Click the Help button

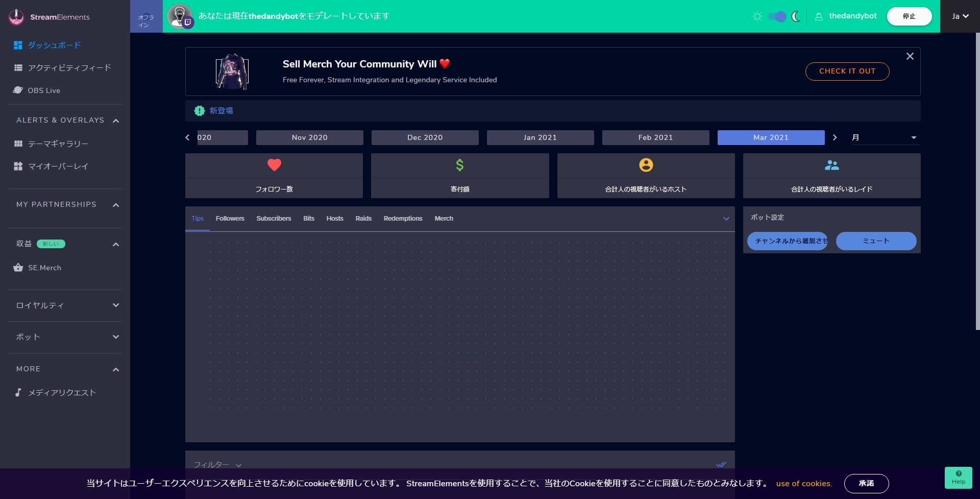959,478
